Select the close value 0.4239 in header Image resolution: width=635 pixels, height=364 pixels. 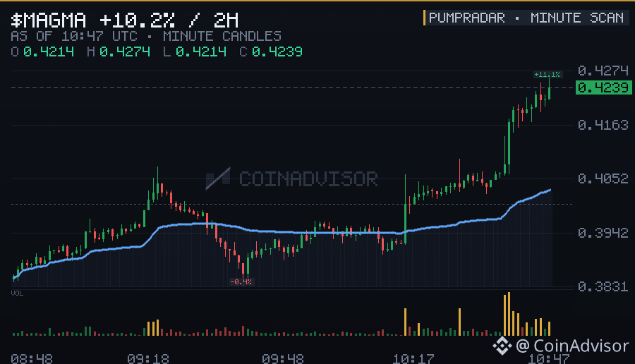[x=277, y=51]
